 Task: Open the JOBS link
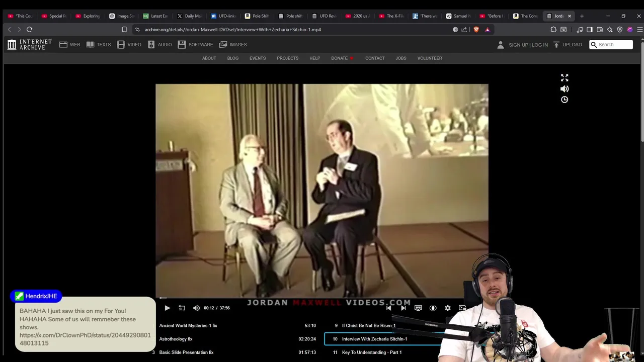[x=400, y=58]
